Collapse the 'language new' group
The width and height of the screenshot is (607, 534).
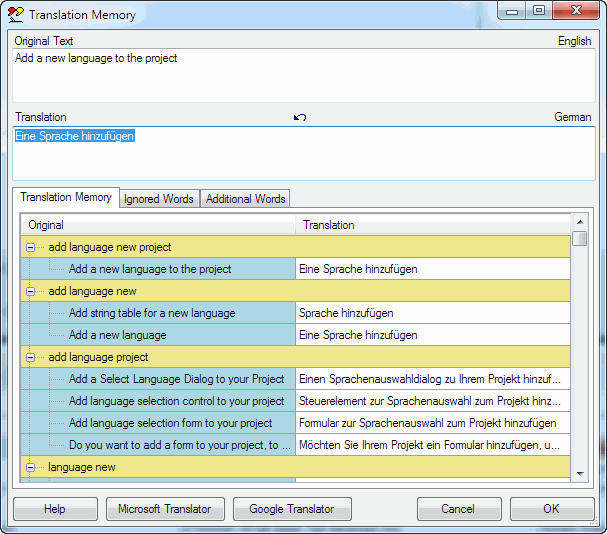pyautogui.click(x=32, y=467)
